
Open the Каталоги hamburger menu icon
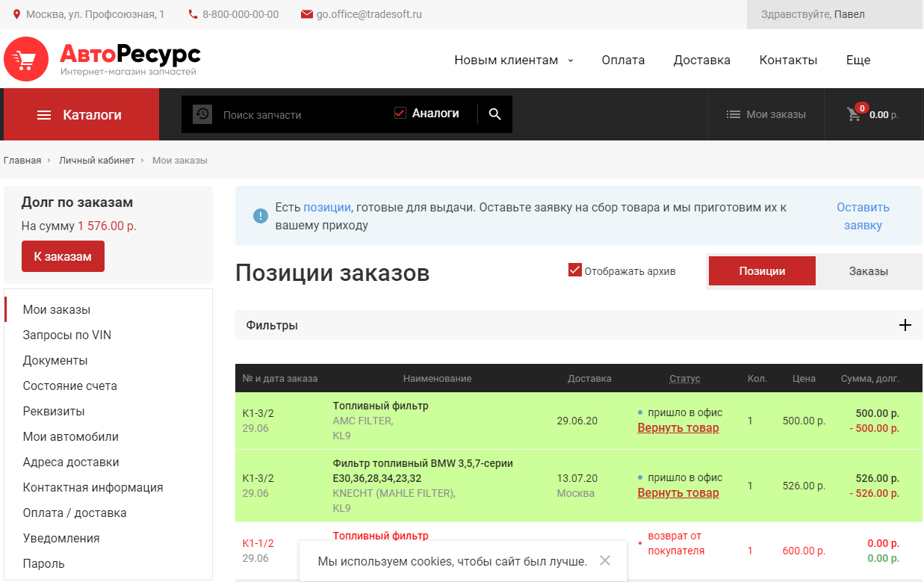tap(44, 114)
